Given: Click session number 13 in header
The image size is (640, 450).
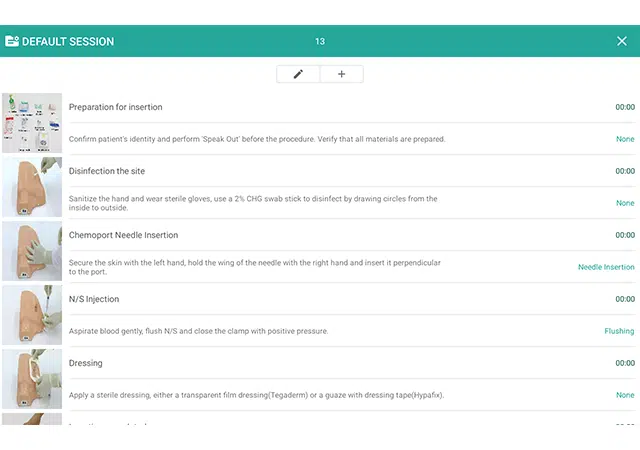Looking at the screenshot, I should pyautogui.click(x=320, y=41).
